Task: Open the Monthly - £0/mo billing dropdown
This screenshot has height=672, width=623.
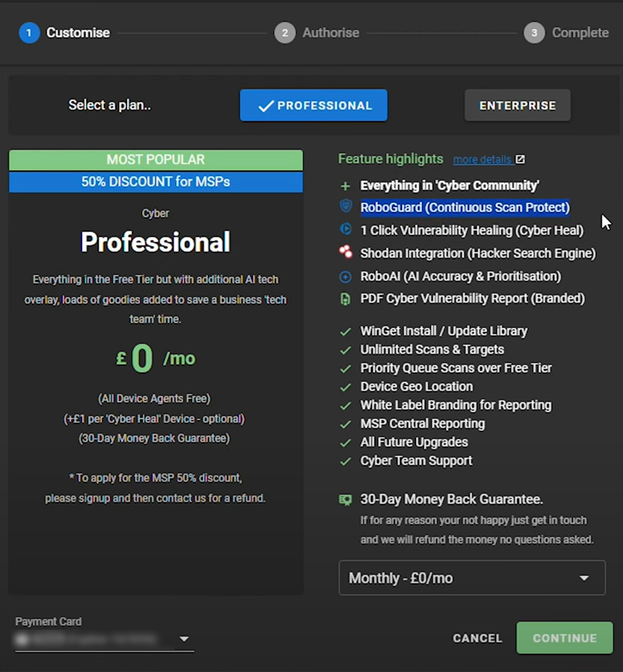Action: pyautogui.click(x=471, y=579)
